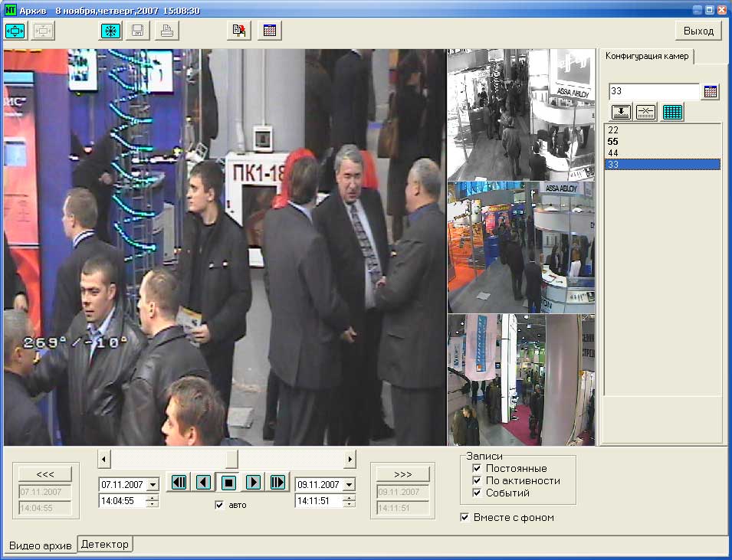
Task: Switch to the "Детектор" tab
Action: click(x=106, y=544)
